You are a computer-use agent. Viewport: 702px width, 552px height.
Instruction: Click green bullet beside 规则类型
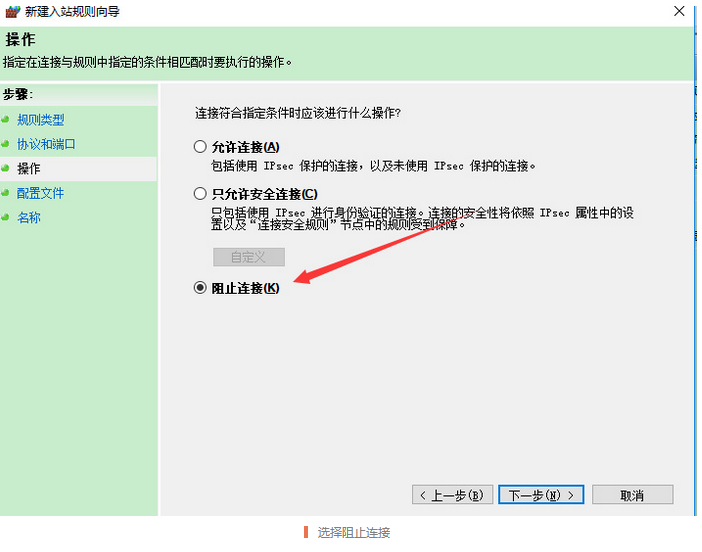point(5,119)
